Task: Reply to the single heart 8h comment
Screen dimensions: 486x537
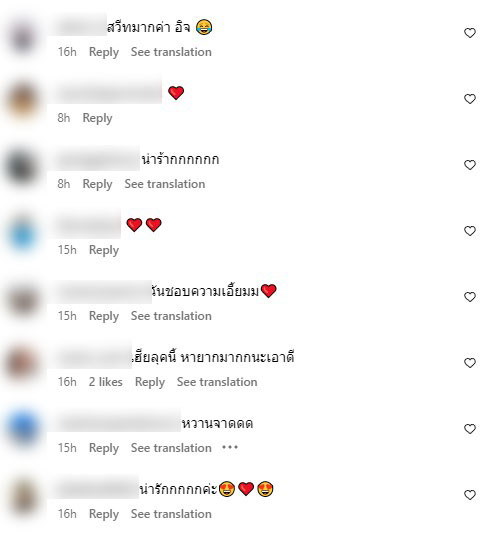Action: (x=97, y=118)
